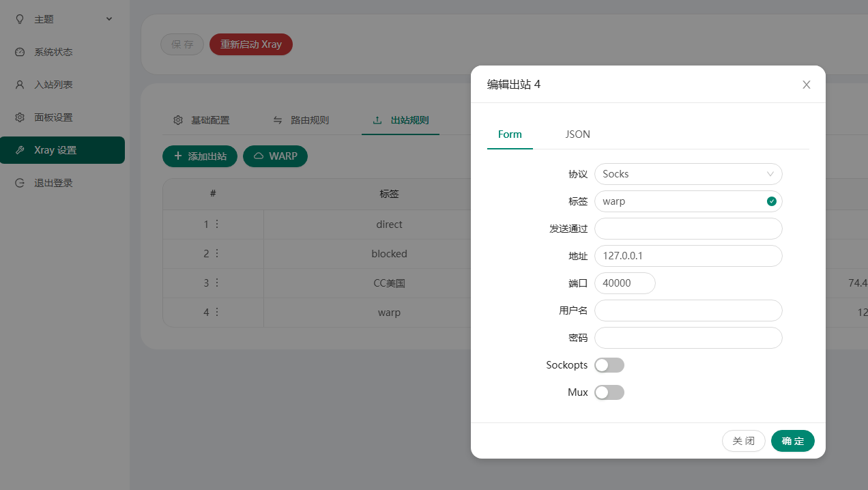Viewport: 868px width, 490px height.
Task: Click the plus icon on 添加出站
Action: (x=177, y=156)
